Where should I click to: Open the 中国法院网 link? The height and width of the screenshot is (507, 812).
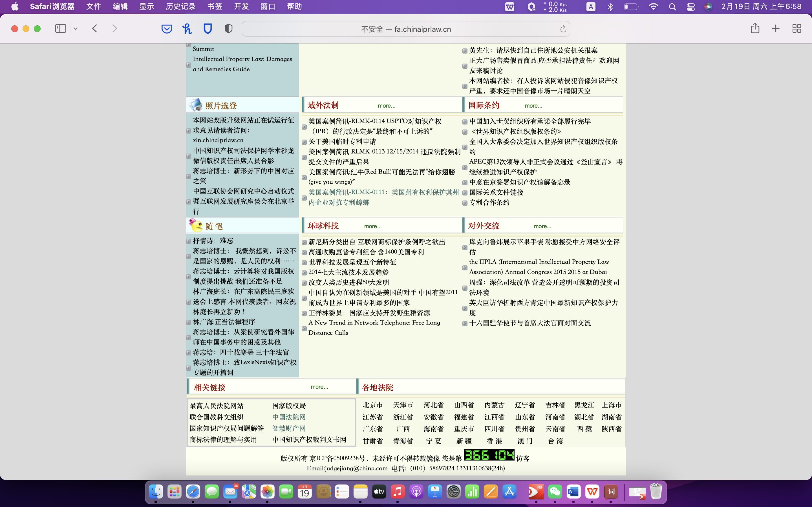tap(288, 417)
